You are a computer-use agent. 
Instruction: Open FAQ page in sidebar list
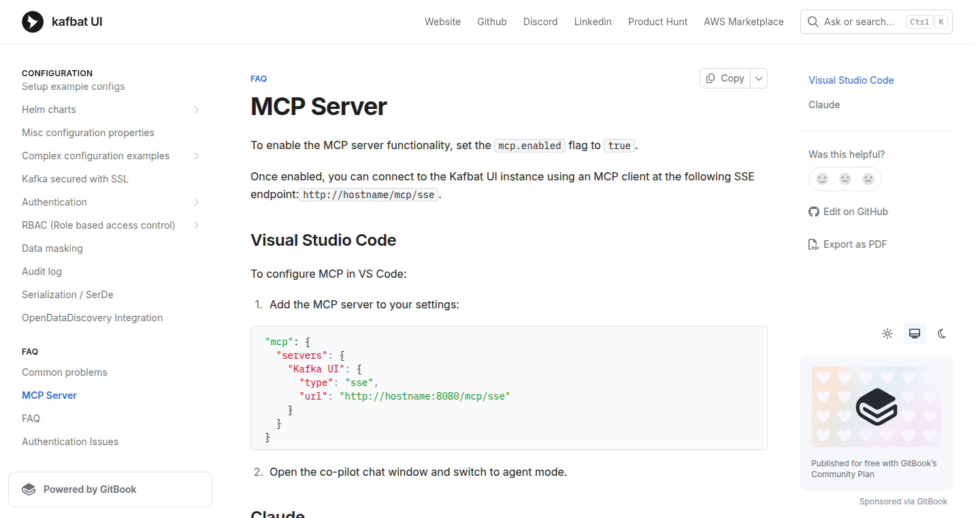pos(31,419)
